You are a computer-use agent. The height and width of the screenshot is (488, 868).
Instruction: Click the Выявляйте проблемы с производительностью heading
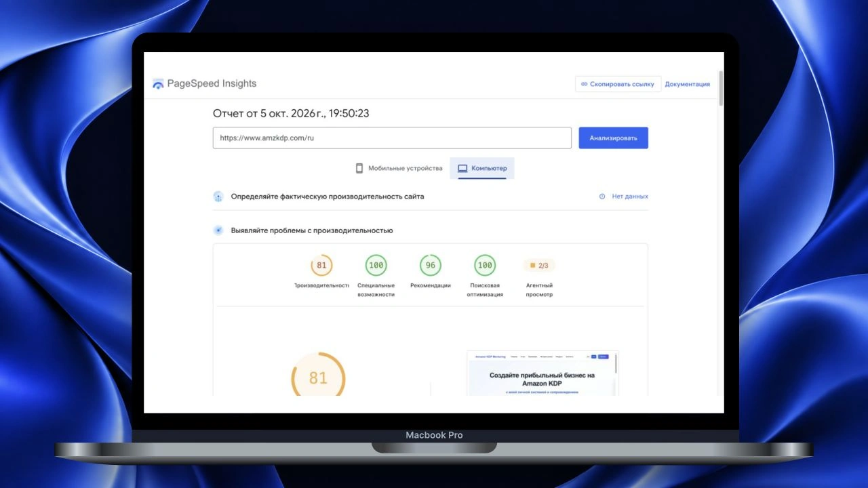click(x=312, y=230)
